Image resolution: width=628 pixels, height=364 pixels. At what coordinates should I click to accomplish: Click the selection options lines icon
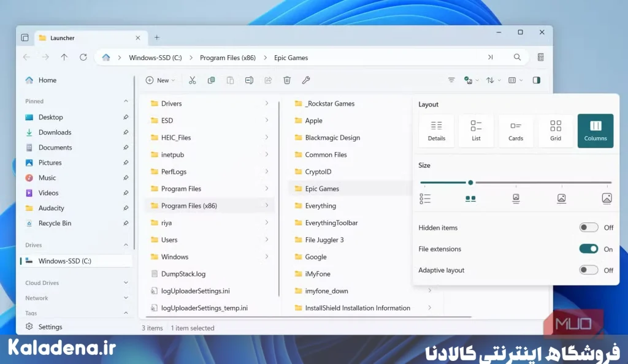tap(451, 80)
